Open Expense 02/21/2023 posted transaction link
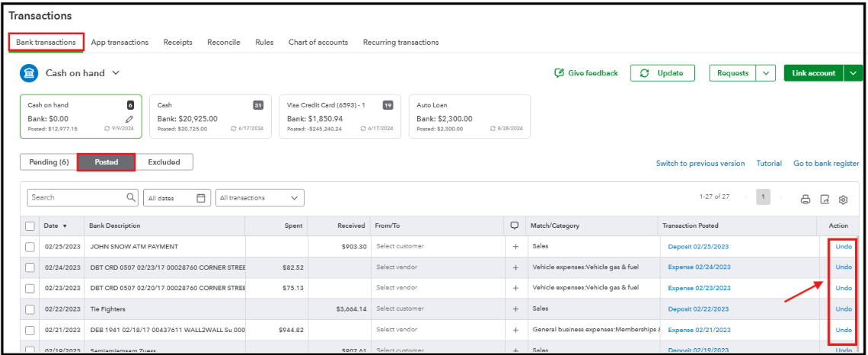The height and width of the screenshot is (355, 868). 699,330
